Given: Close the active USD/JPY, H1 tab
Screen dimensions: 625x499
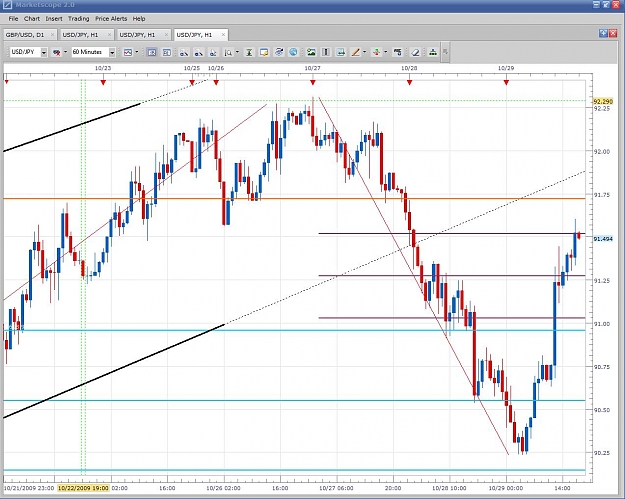Looking at the screenshot, I should click(x=223, y=35).
